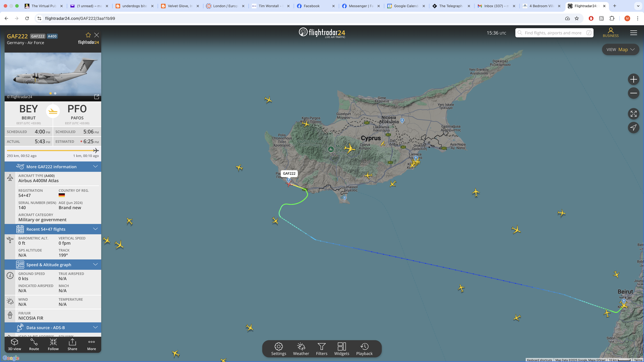
Task: Click the PFO Pafos destination airport
Action: pos(77,114)
